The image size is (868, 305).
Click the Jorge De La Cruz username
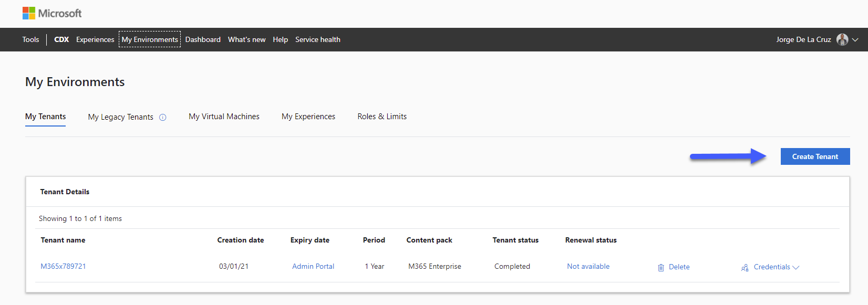coord(803,39)
